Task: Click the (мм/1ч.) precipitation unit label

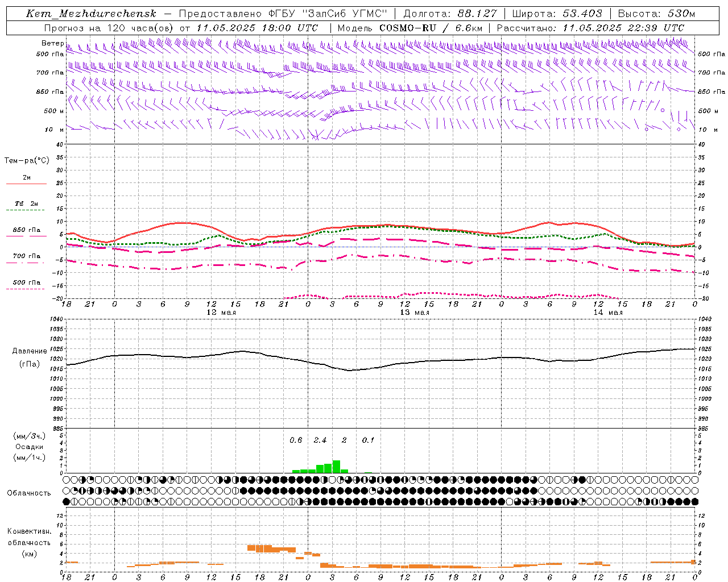Action: click(30, 458)
